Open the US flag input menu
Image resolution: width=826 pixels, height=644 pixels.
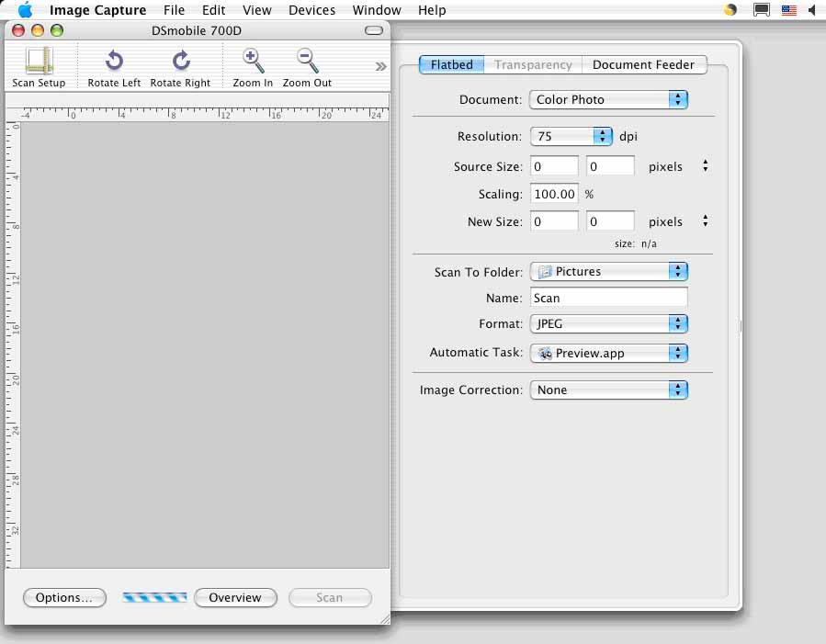[788, 10]
